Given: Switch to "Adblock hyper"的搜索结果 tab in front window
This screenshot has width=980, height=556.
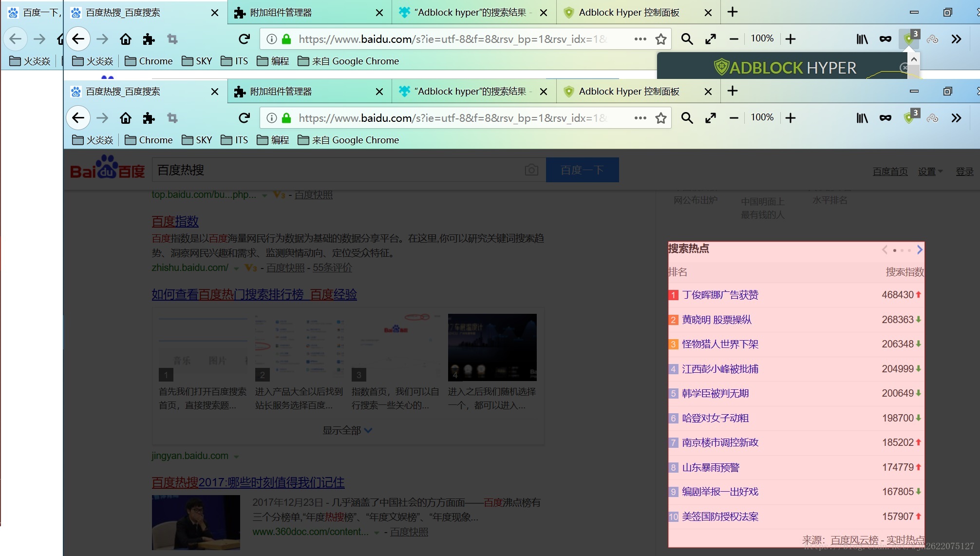Looking at the screenshot, I should (474, 91).
